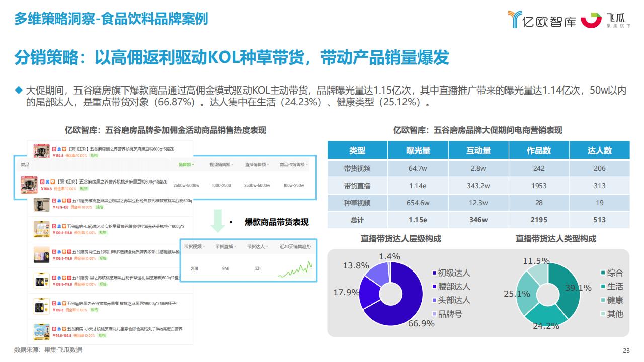
Task: Click price ¥99.8-199.8 in product list
Action: point(62,335)
